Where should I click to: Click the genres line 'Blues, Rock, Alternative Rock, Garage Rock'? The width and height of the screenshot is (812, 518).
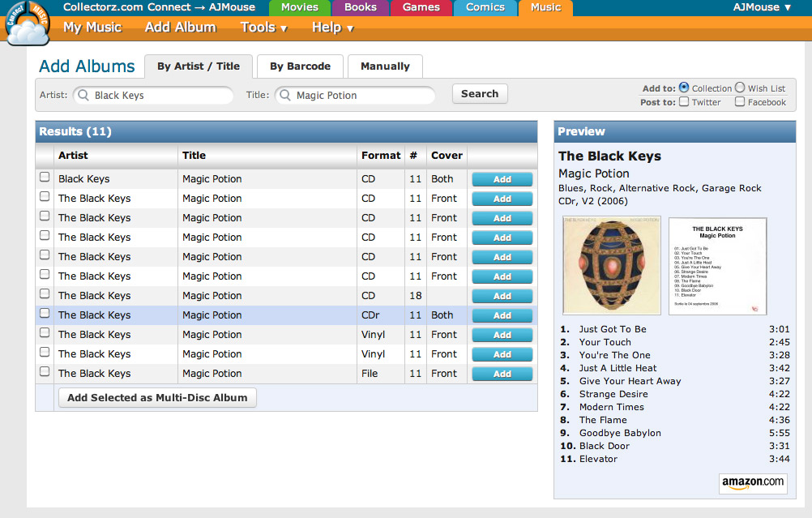tap(660, 188)
